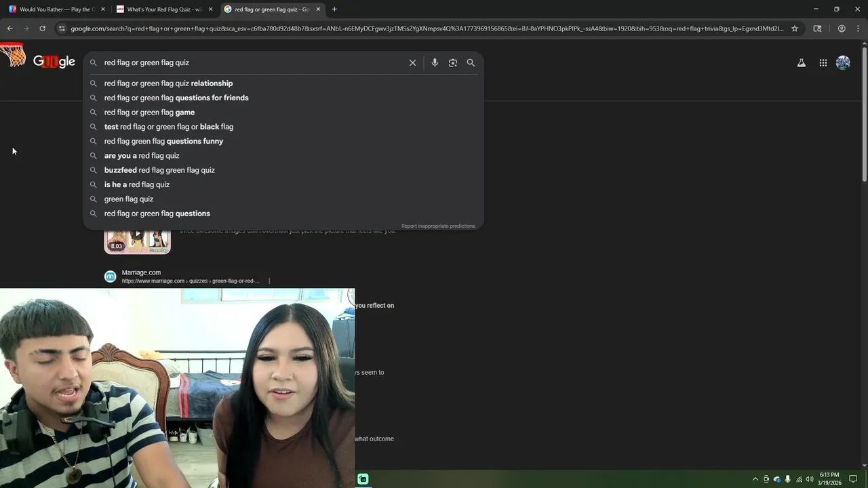The height and width of the screenshot is (488, 868).
Task: Open Search Labs flask icon
Action: (x=802, y=63)
